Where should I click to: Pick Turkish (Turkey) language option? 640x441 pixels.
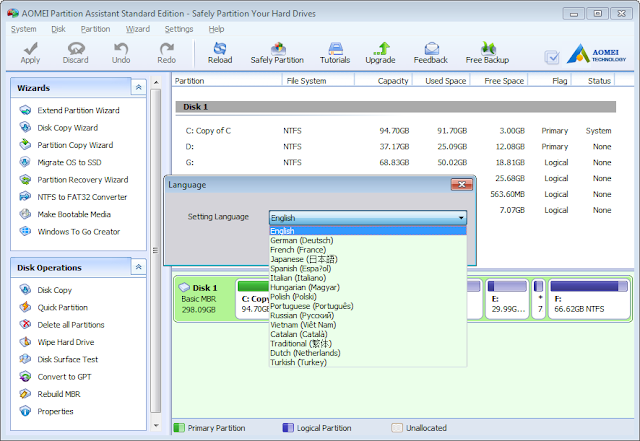[368, 363]
